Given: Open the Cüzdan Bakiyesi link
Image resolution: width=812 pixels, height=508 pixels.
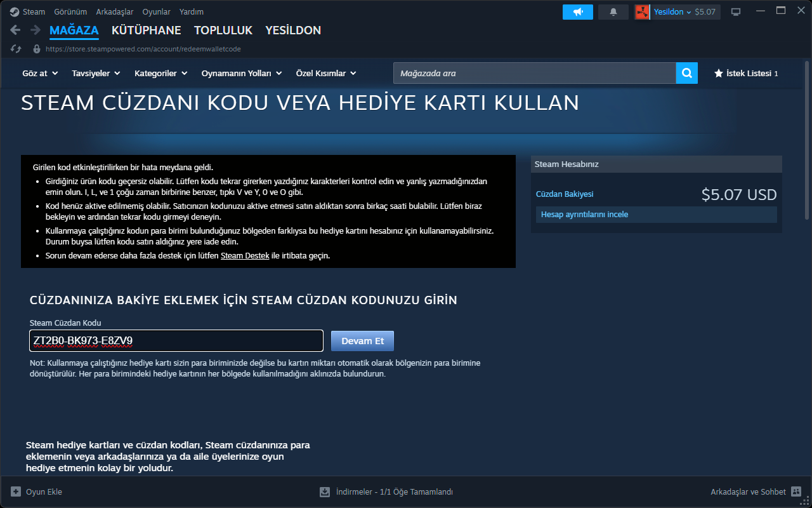Looking at the screenshot, I should [x=565, y=194].
